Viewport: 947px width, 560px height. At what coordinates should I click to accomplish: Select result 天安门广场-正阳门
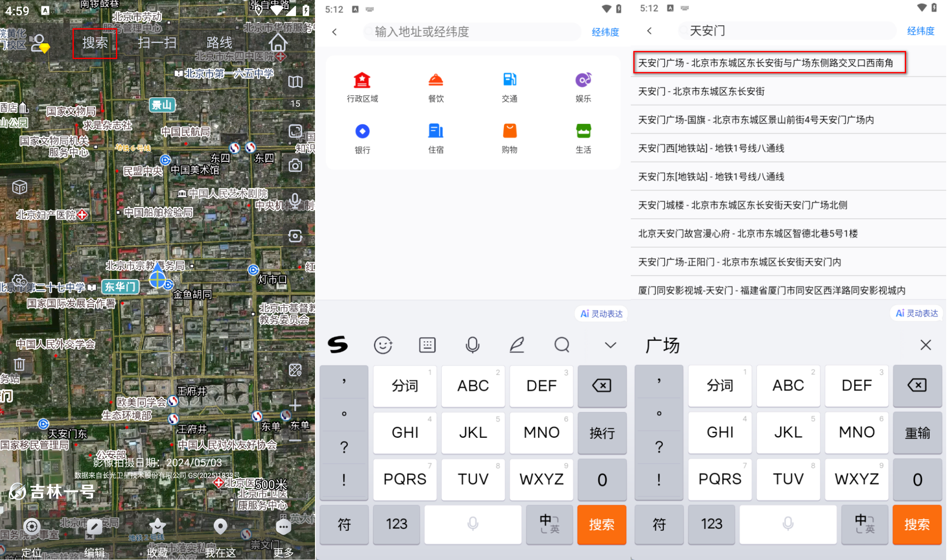788,262
